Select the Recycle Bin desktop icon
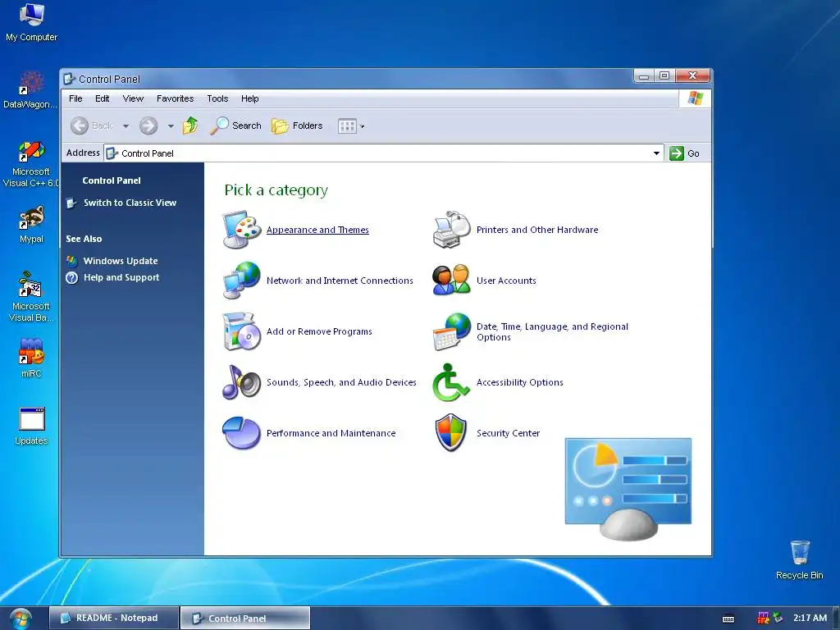The image size is (840, 630). point(799,559)
